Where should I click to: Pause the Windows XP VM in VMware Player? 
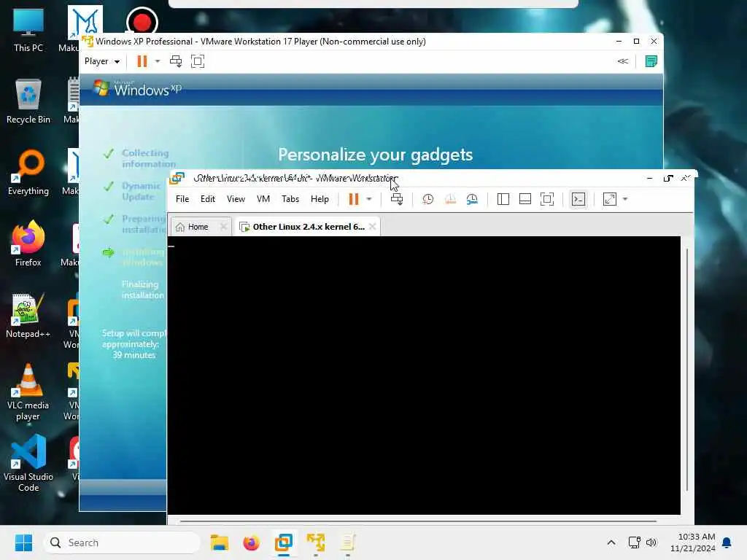pyautogui.click(x=142, y=61)
